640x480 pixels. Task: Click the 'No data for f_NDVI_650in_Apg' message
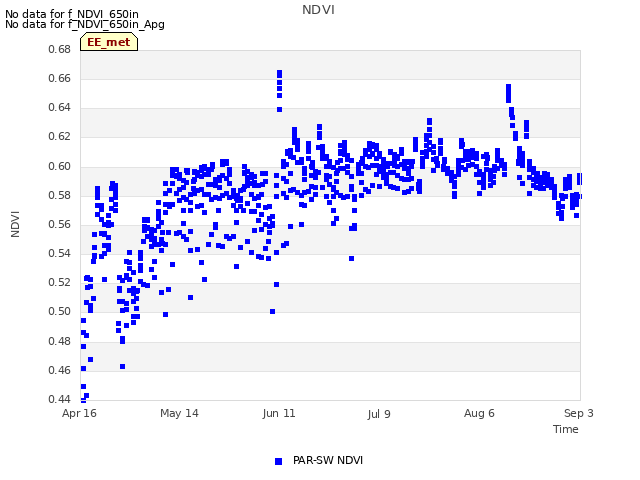(x=85, y=24)
